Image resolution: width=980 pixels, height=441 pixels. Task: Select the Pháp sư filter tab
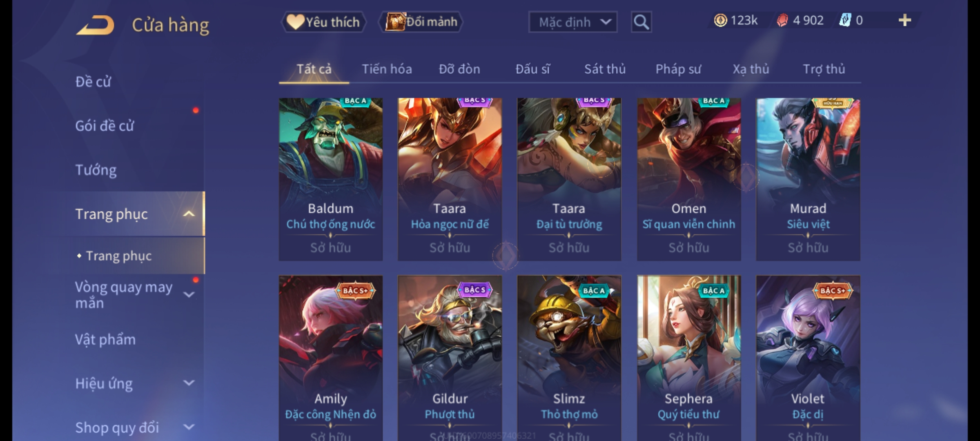[678, 69]
